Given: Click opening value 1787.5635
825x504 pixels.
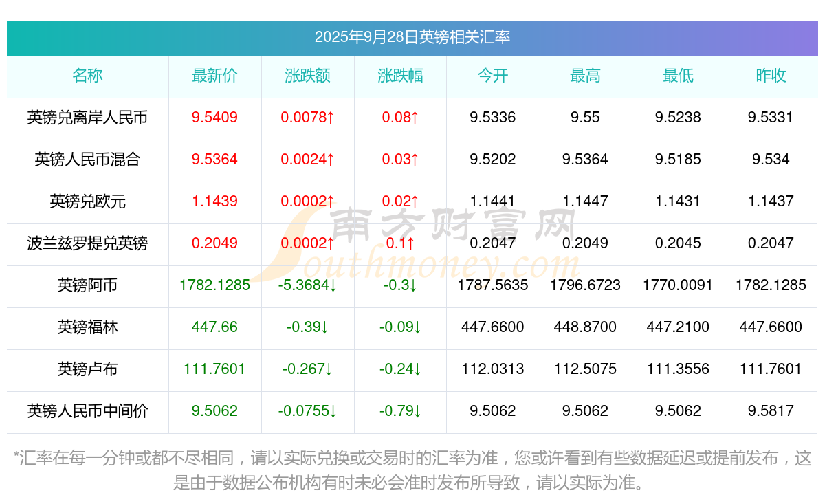Looking at the screenshot, I should (493, 285).
